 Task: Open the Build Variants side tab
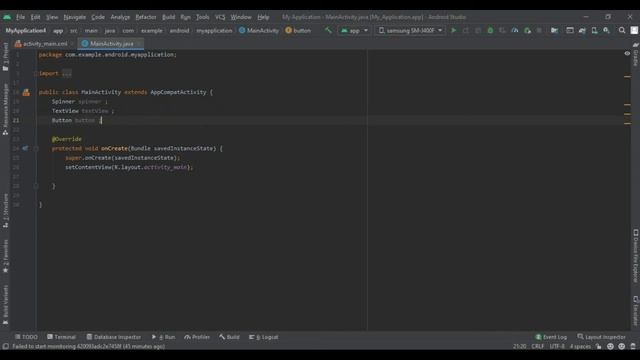(5, 304)
